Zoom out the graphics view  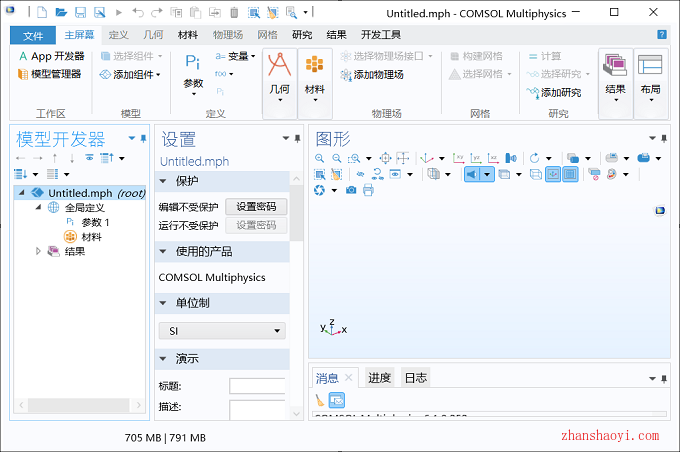pyautogui.click(x=337, y=158)
